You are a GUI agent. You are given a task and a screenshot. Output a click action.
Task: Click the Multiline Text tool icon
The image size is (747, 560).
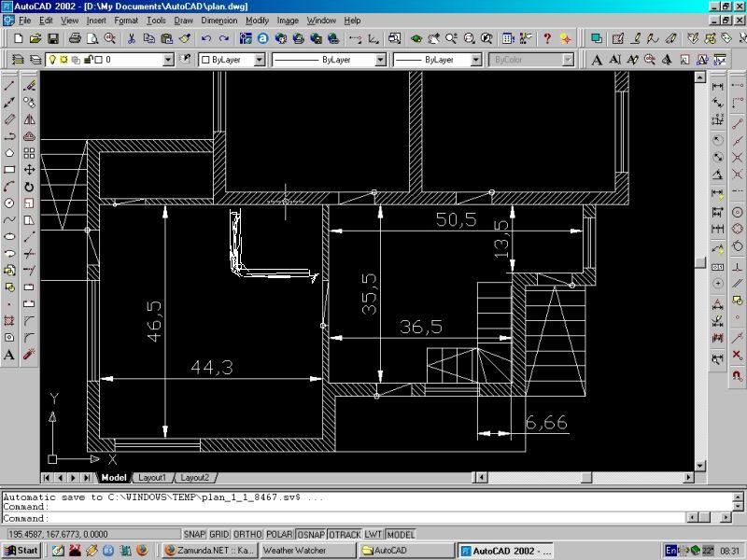pos(9,355)
